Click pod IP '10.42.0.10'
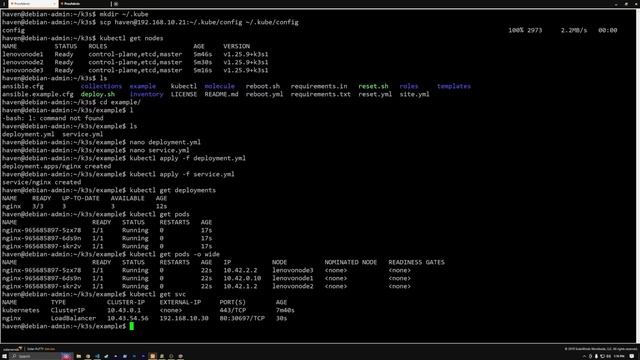Image resolution: width=640 pixels, height=360 pixels. point(242,278)
